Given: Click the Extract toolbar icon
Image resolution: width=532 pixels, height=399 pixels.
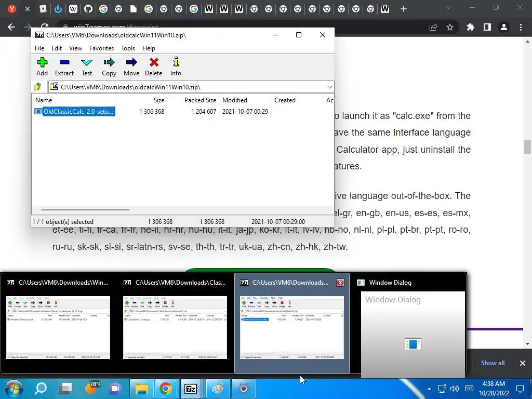Looking at the screenshot, I should 64,66.
